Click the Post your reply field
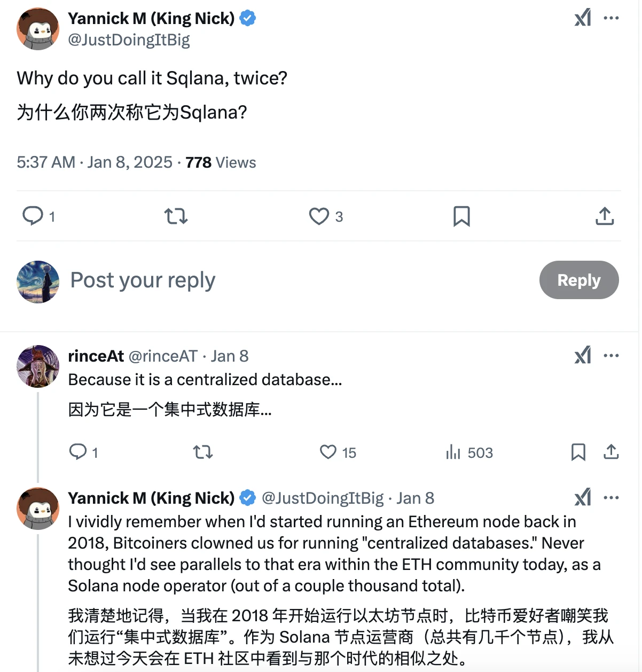The height and width of the screenshot is (672, 642). (142, 280)
